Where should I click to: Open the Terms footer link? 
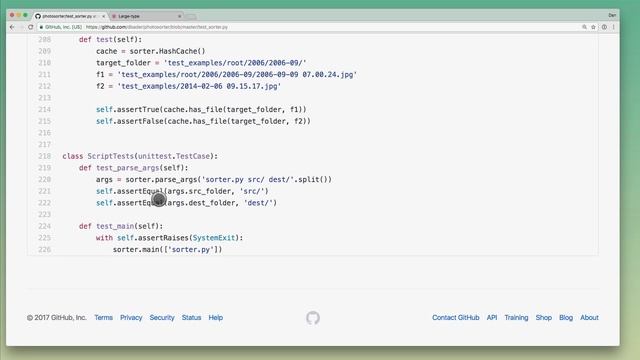point(103,318)
